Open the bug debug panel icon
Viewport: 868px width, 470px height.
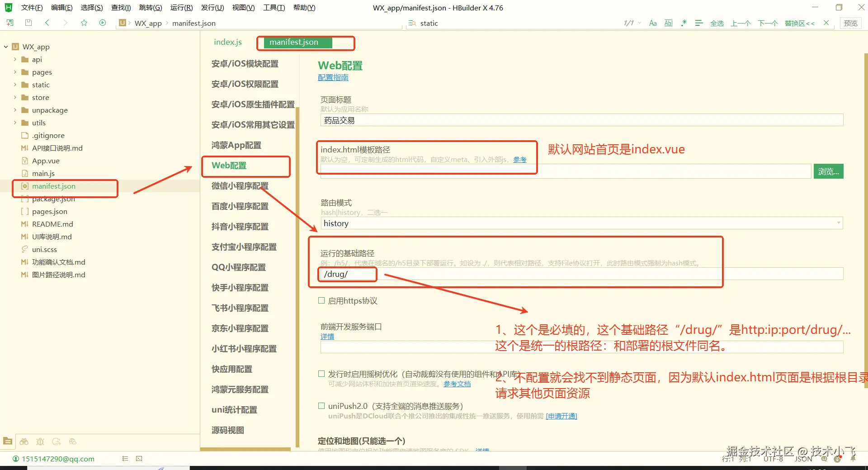click(x=40, y=441)
